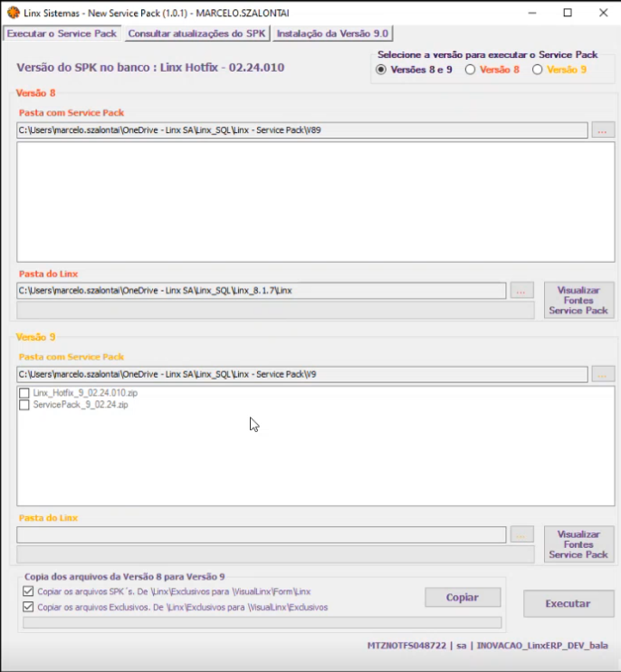Click Versão 8 service pack folder path field
621x672 pixels.
302,130
